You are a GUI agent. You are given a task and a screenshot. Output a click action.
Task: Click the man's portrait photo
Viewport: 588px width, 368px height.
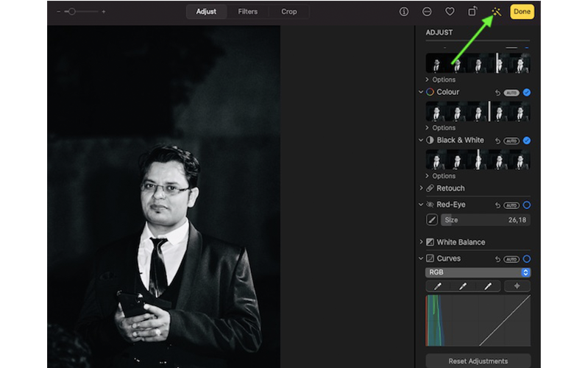pyautogui.click(x=164, y=197)
